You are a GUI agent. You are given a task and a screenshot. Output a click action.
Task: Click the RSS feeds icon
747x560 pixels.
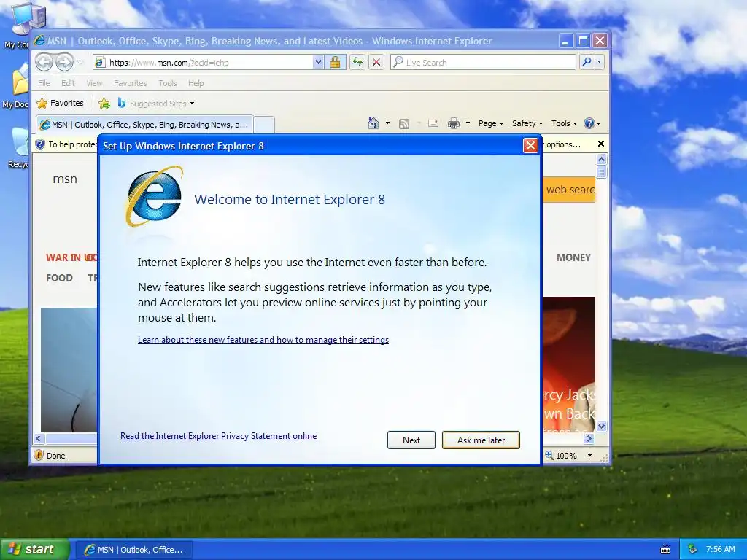point(404,124)
